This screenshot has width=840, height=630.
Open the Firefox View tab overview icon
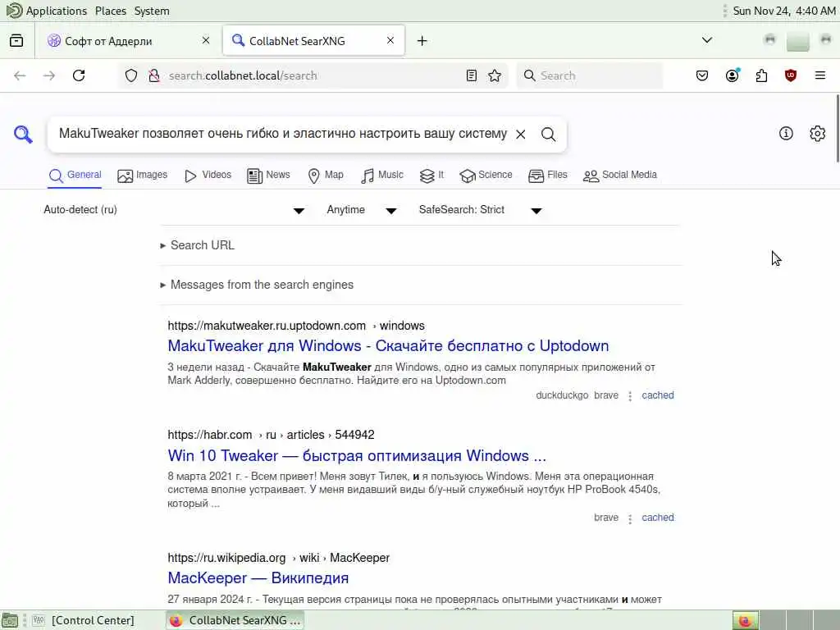coord(16,41)
